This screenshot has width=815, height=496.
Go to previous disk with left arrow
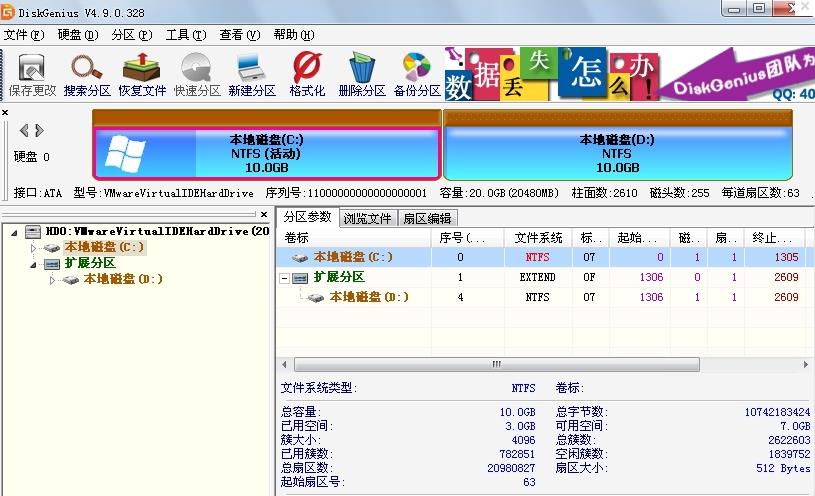point(24,130)
